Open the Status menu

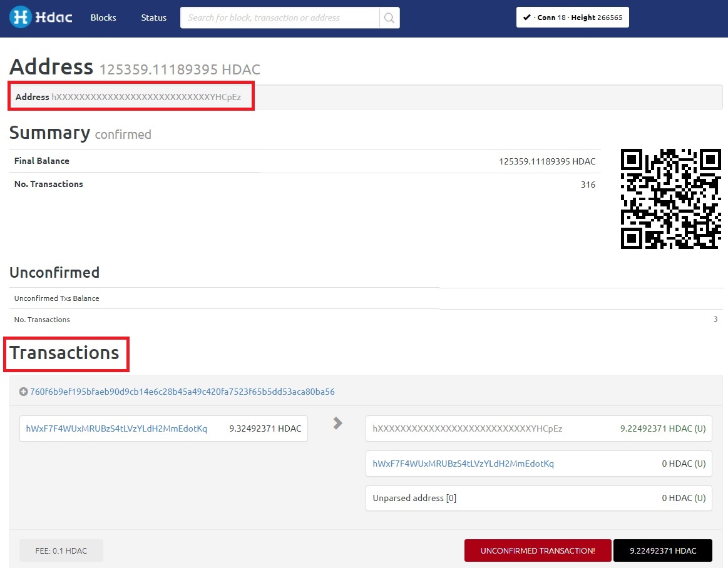(x=154, y=18)
